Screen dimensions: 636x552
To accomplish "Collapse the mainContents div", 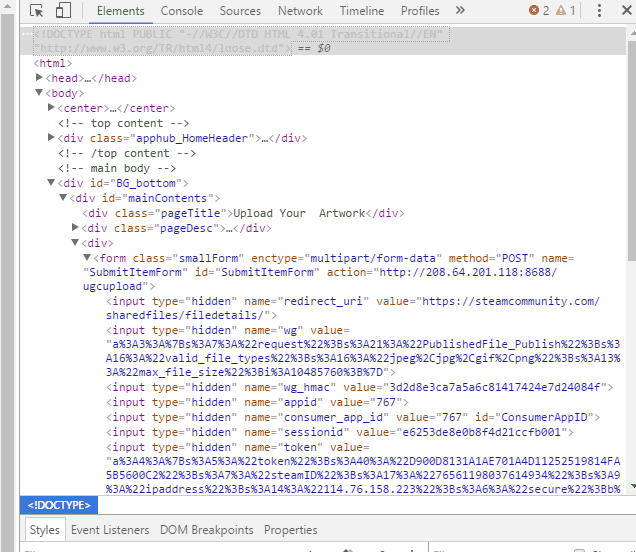I will (x=63, y=198).
